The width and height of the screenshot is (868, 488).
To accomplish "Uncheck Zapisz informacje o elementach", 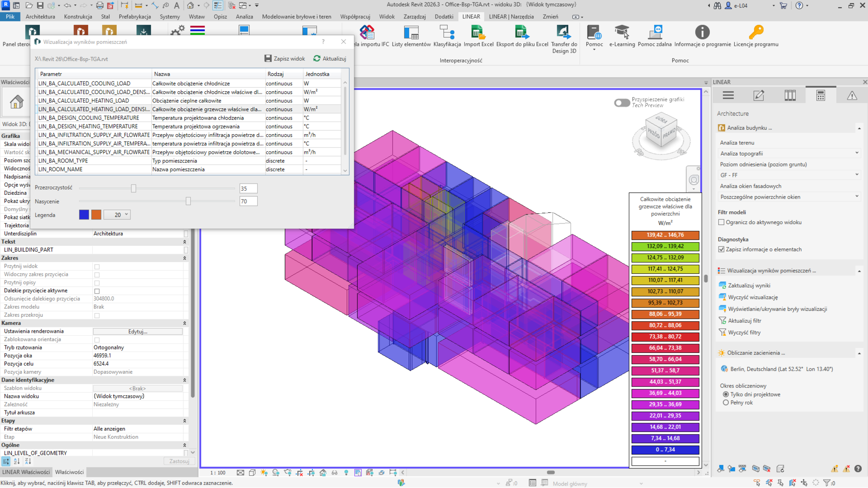I will tap(721, 249).
